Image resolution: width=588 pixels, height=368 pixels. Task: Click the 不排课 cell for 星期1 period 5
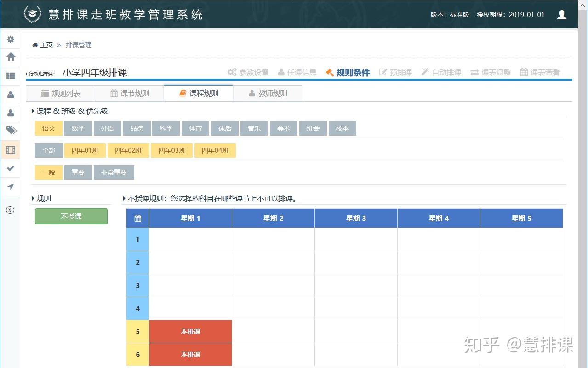190,331
